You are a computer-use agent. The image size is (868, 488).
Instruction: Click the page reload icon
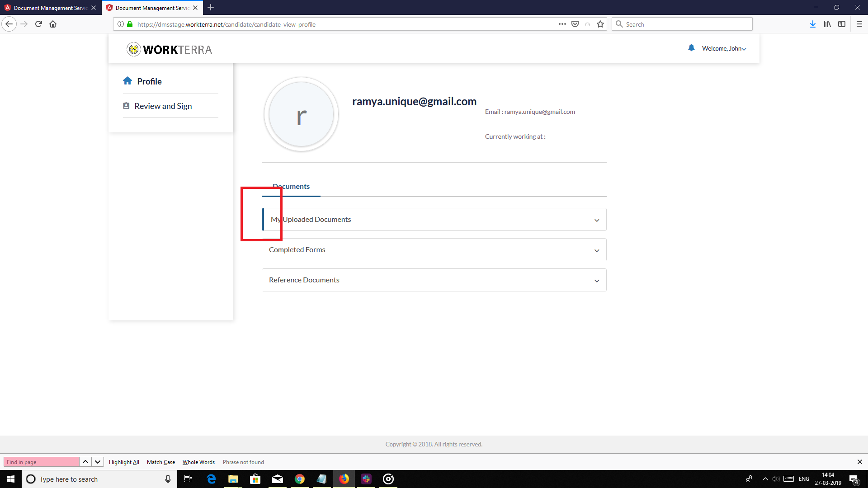tap(38, 24)
